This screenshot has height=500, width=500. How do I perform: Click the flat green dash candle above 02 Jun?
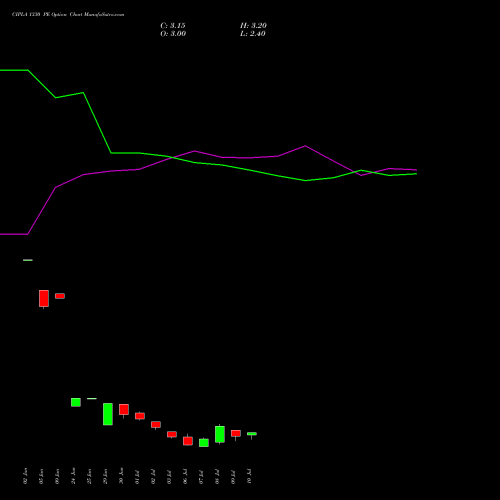click(x=28, y=260)
